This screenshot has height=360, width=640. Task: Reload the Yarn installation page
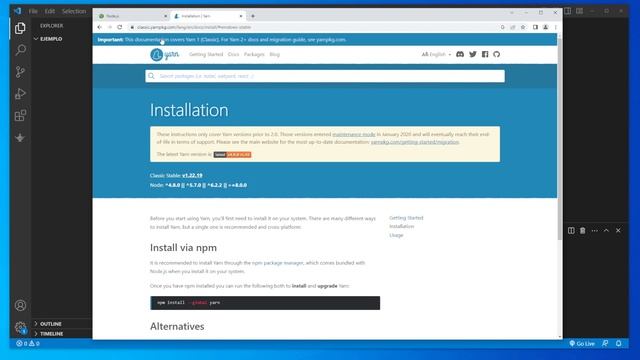pyautogui.click(x=120, y=27)
